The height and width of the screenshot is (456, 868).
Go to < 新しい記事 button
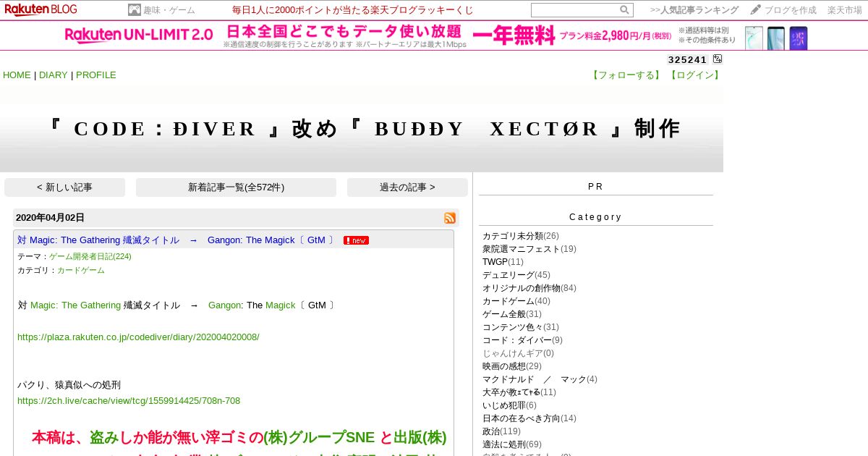tap(64, 187)
